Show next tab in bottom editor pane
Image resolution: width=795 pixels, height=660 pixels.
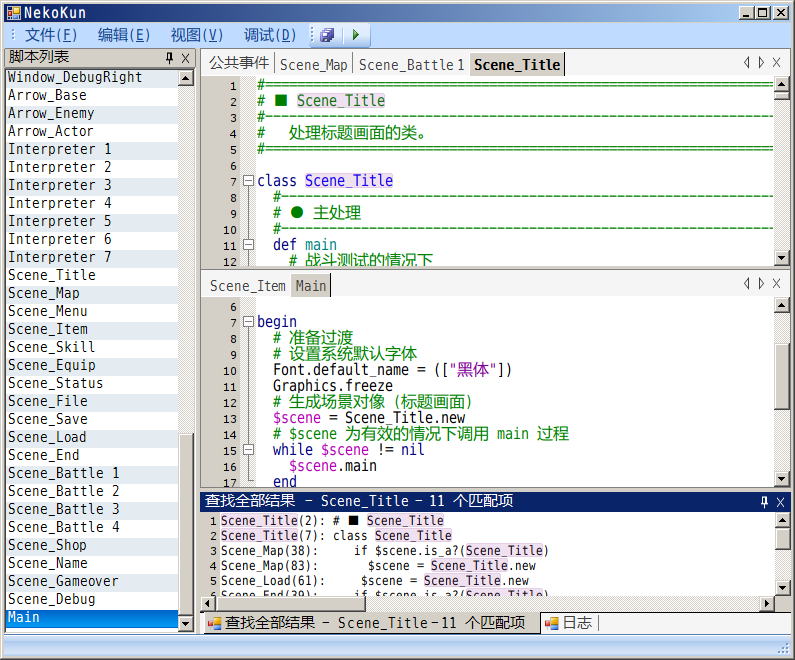pos(761,283)
